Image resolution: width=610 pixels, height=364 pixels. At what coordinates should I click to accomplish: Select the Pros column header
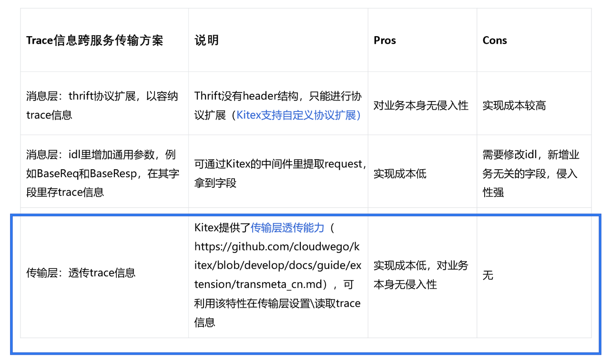coord(384,40)
